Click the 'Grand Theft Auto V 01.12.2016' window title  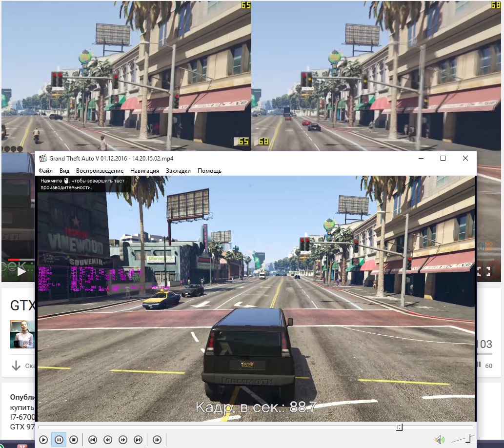click(x=111, y=159)
